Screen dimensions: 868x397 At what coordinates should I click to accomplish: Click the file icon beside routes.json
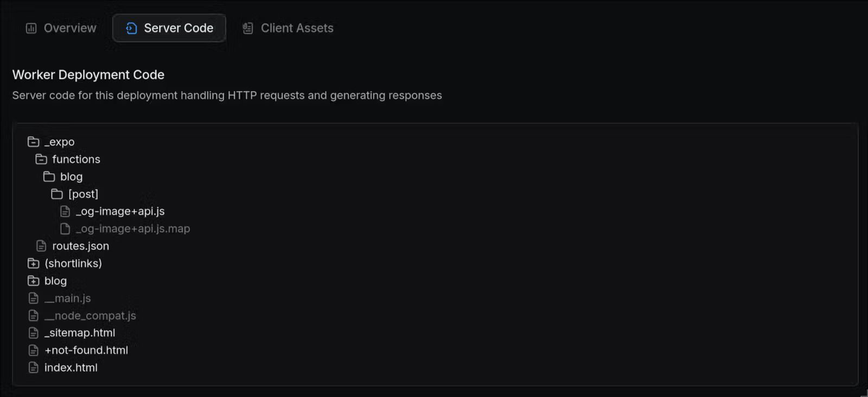(41, 246)
